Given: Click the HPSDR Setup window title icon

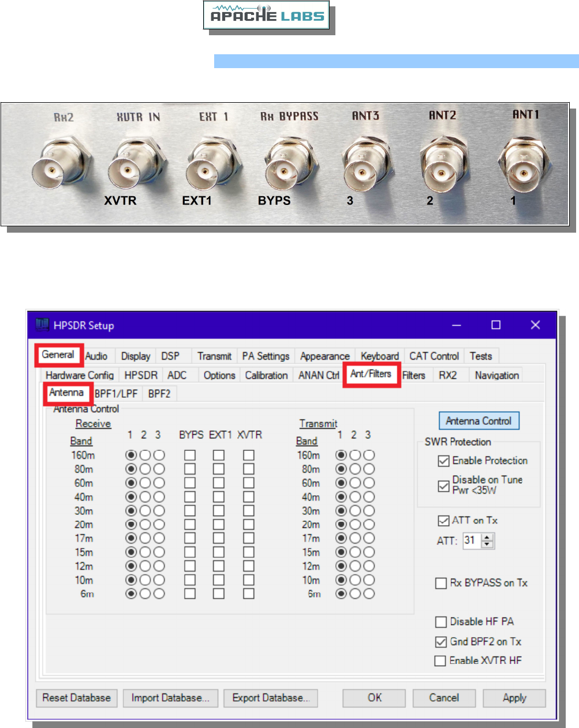Looking at the screenshot, I should pyautogui.click(x=42, y=324).
